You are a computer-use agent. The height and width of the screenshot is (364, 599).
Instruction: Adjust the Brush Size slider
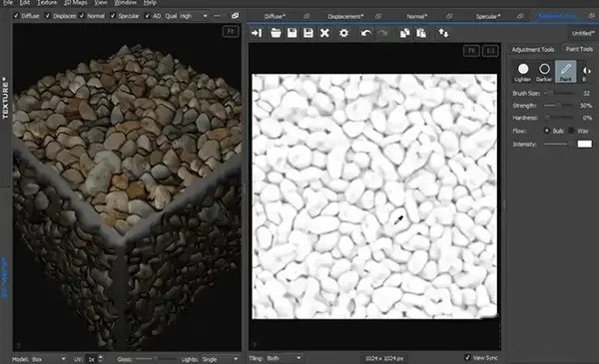558,93
